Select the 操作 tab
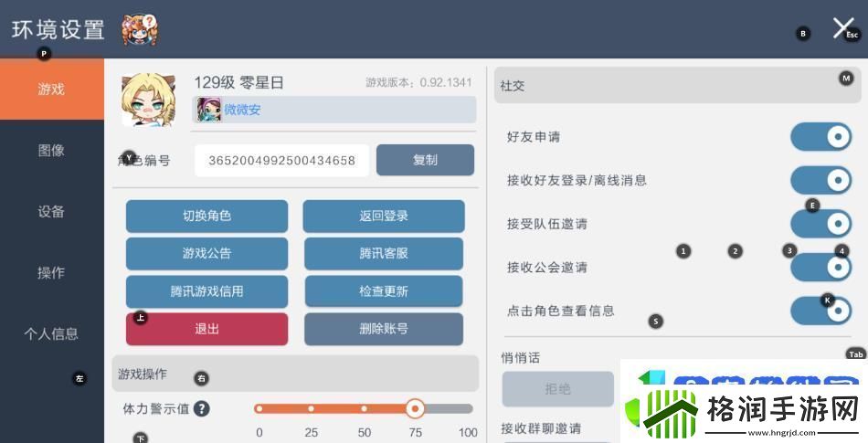The height and width of the screenshot is (443, 868). coord(51,273)
